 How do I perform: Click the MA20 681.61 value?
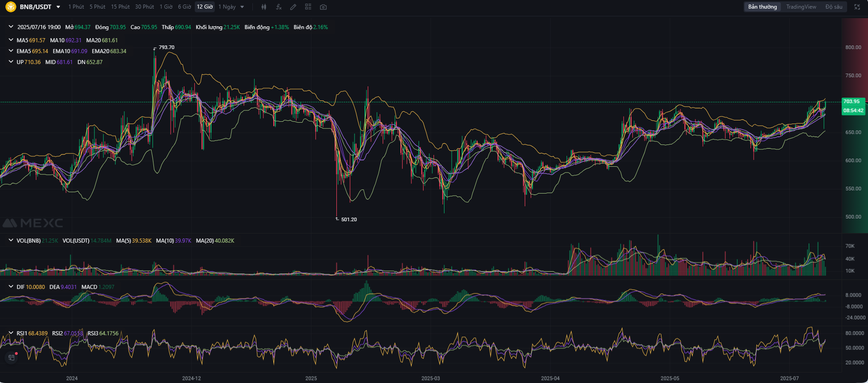[109, 40]
